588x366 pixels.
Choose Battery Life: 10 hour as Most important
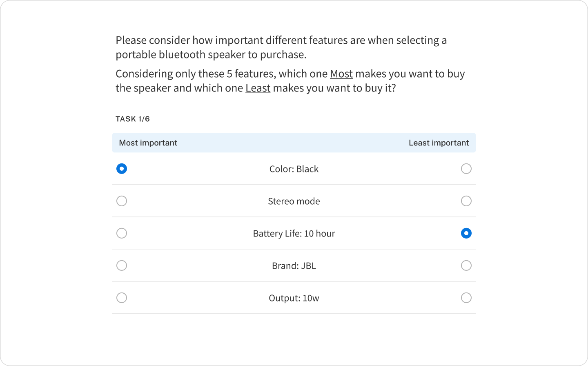click(x=122, y=233)
